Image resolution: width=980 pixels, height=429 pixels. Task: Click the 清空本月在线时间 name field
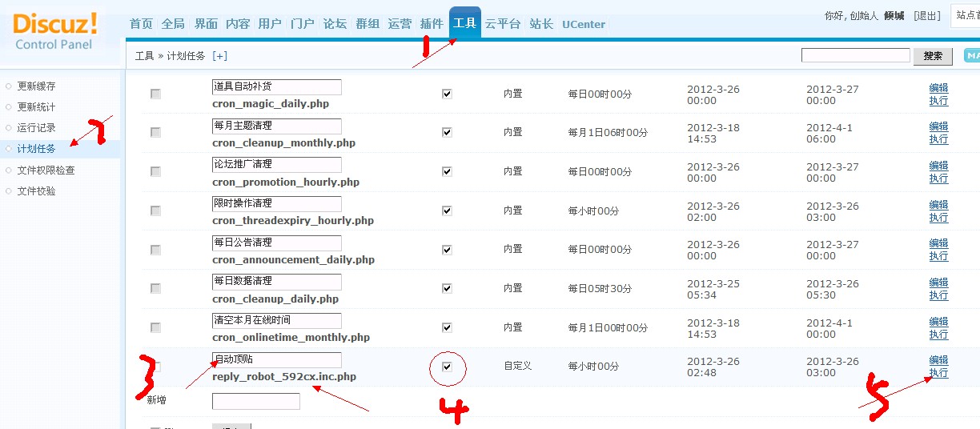277,321
